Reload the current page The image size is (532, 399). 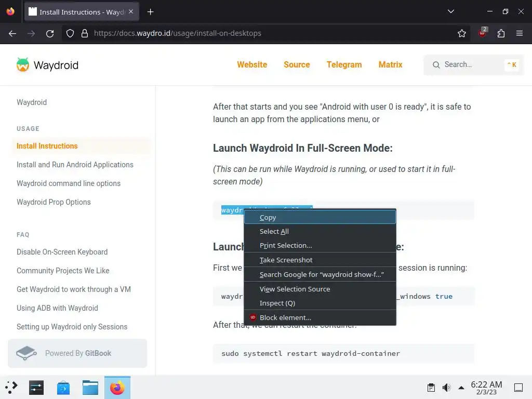click(50, 33)
